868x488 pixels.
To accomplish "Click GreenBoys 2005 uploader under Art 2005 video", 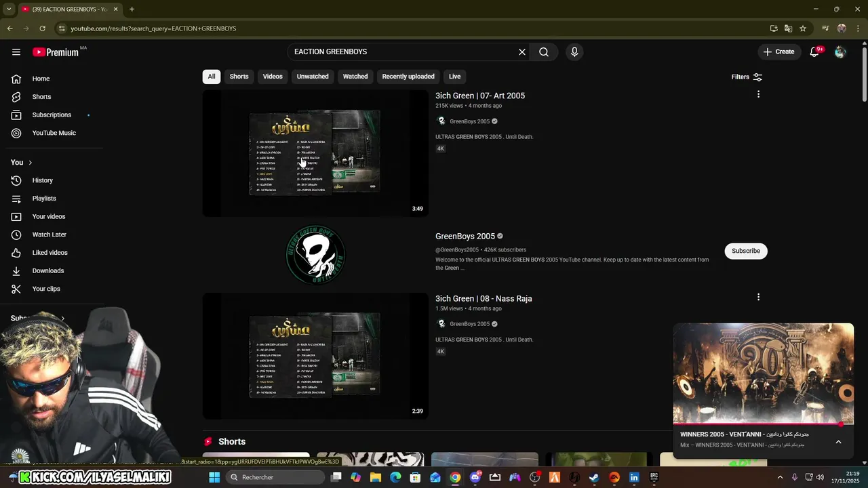I will (469, 121).
